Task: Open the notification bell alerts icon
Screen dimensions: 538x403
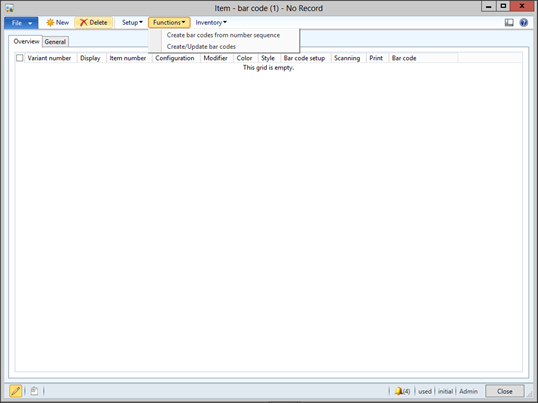Action: [x=402, y=391]
